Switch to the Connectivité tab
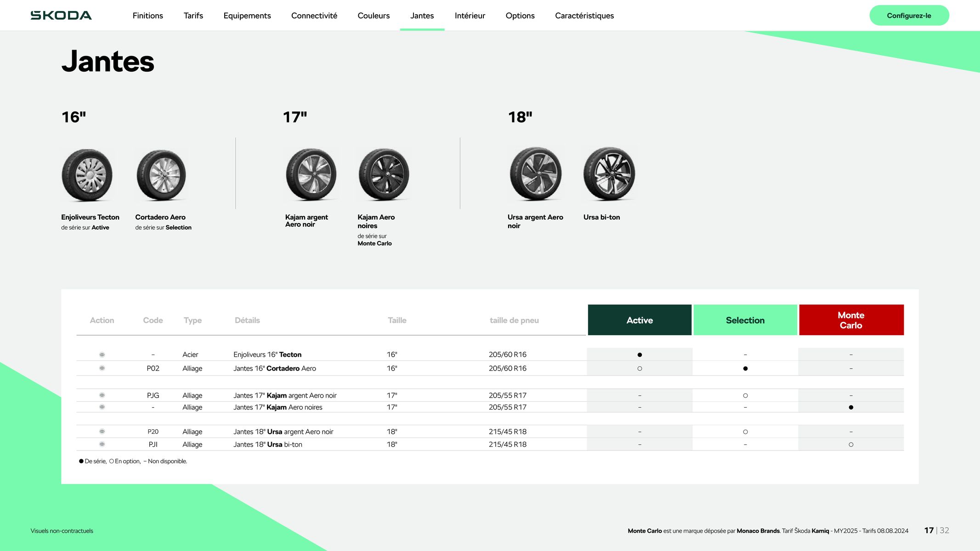The height and width of the screenshot is (551, 980). [314, 16]
